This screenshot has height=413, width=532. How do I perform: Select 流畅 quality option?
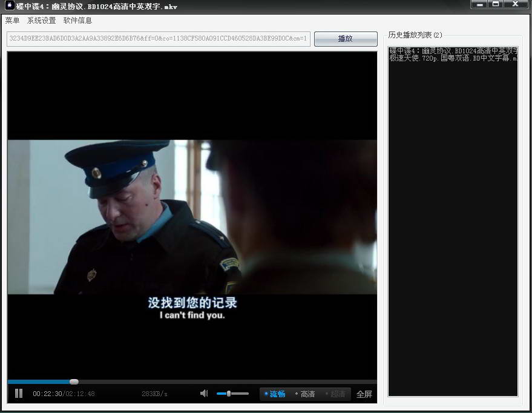coord(275,394)
